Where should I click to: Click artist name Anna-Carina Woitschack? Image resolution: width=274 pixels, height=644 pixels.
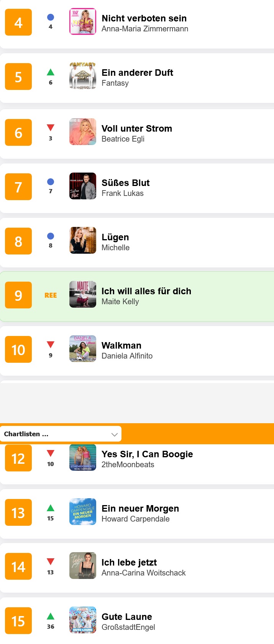(143, 573)
